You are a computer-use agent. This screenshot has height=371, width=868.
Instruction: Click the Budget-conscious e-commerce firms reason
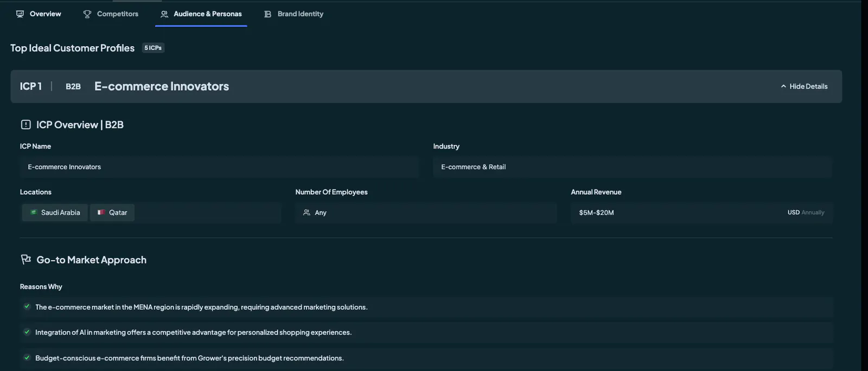(x=189, y=358)
